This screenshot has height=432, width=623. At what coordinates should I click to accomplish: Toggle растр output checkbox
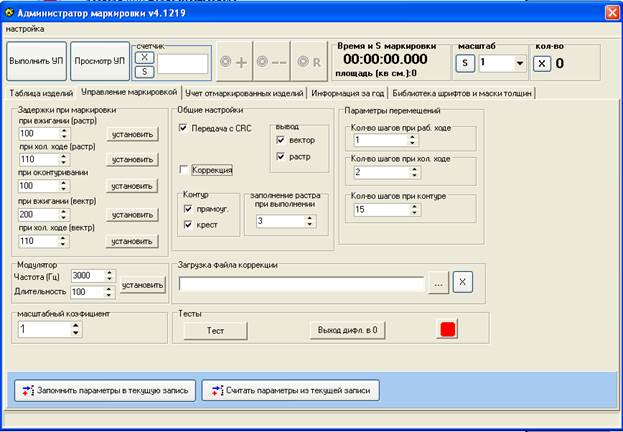point(281,156)
